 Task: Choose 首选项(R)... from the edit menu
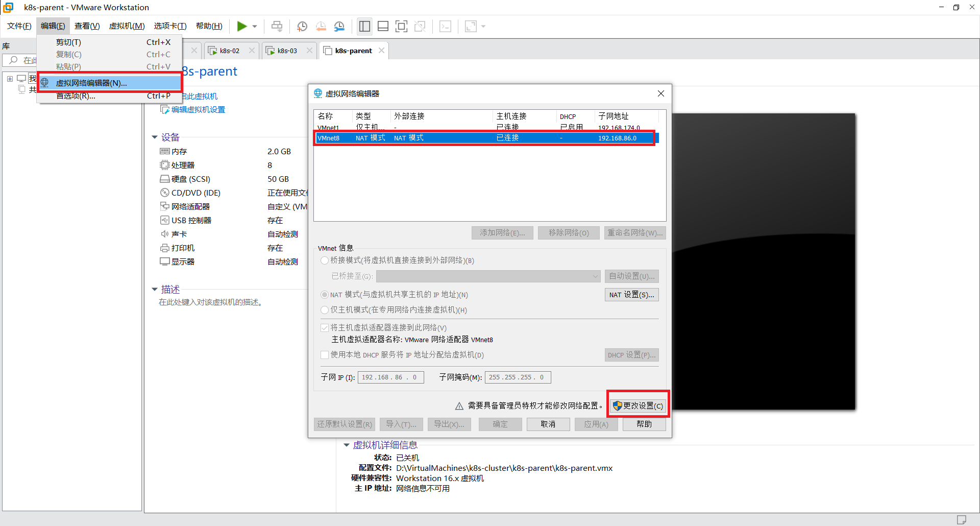click(x=110, y=96)
